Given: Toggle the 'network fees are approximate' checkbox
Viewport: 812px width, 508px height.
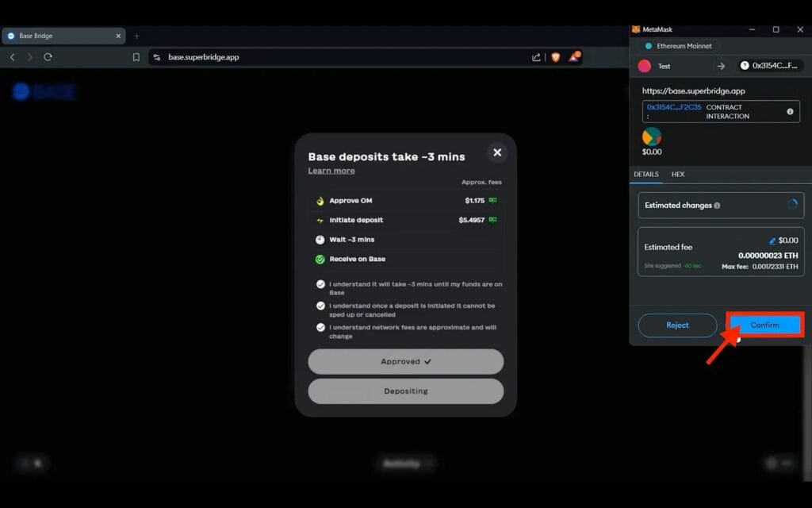Looking at the screenshot, I should point(320,328).
